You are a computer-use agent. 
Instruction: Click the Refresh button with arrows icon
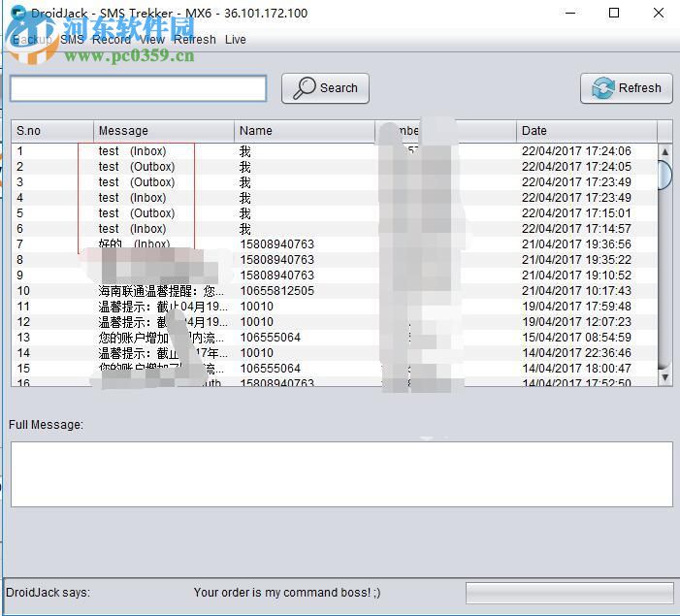627,88
